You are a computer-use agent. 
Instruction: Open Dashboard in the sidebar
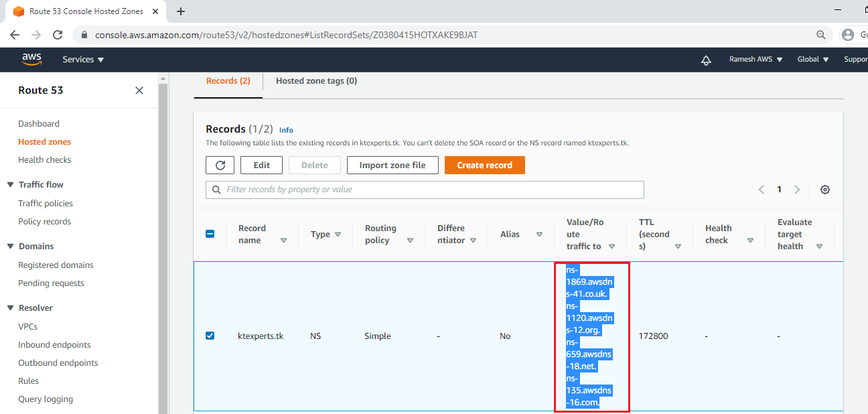39,124
